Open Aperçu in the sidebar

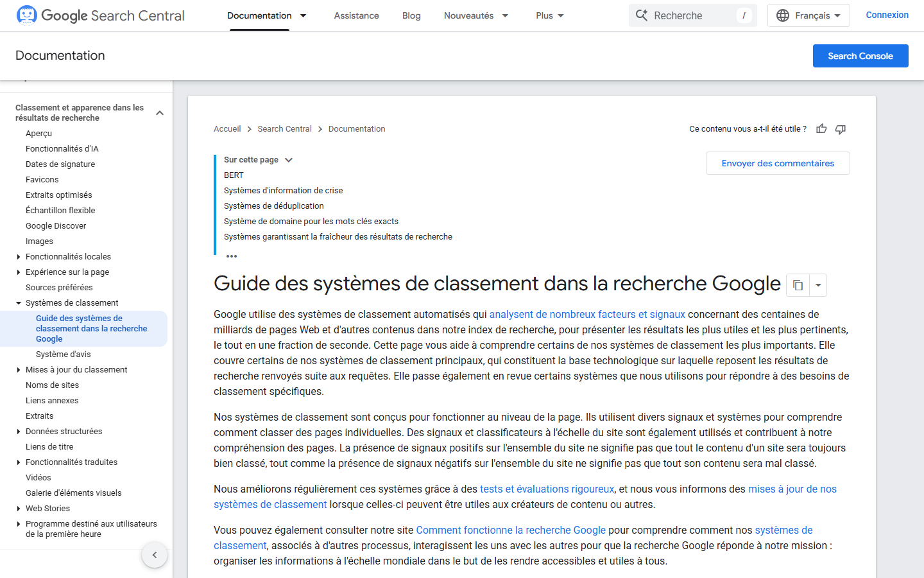(38, 134)
